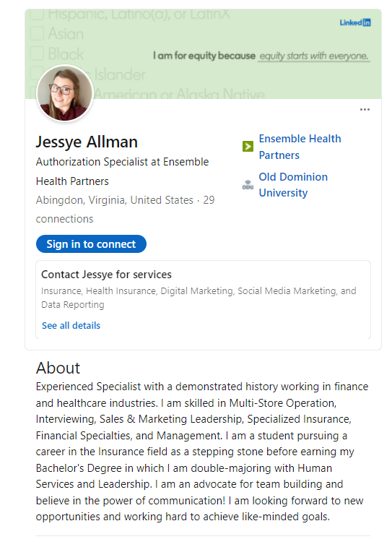Open the Ensemble Health Partners company link
The height and width of the screenshot is (547, 392).
(300, 147)
